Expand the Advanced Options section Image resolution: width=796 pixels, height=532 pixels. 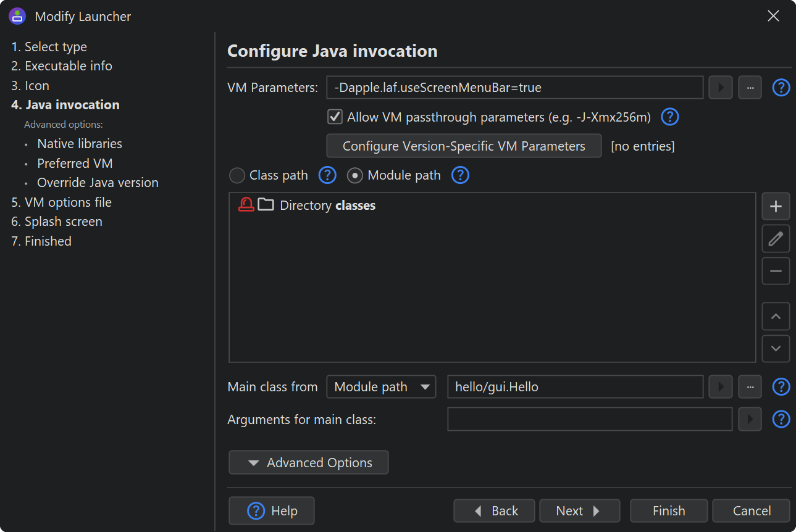(x=308, y=462)
